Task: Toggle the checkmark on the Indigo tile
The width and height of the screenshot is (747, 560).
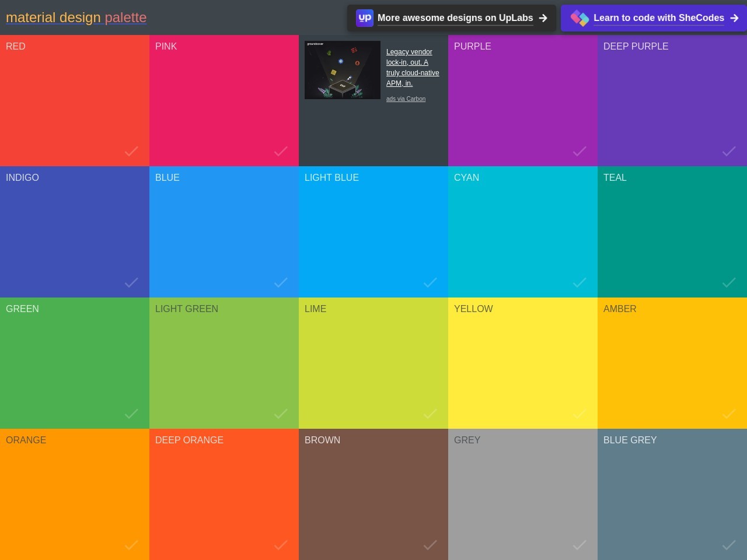Action: tap(131, 283)
